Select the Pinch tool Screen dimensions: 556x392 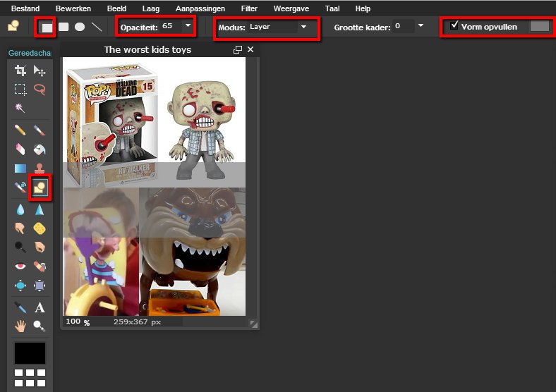click(x=40, y=285)
